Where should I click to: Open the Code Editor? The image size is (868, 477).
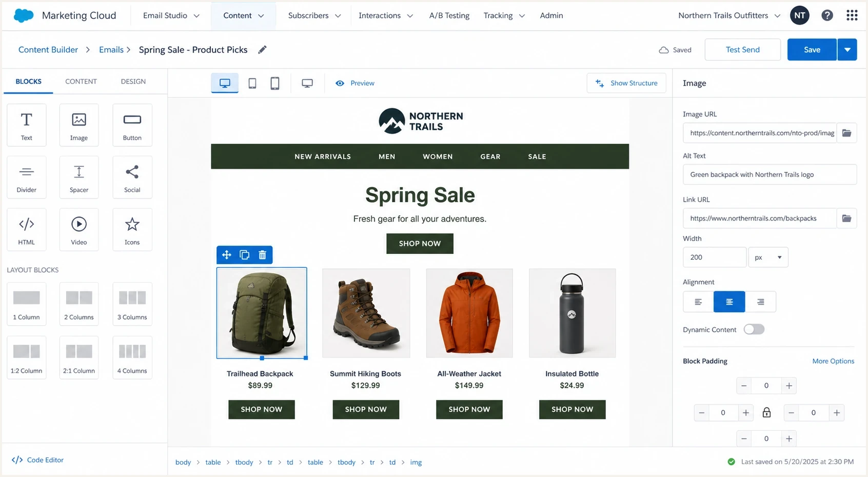(x=38, y=460)
